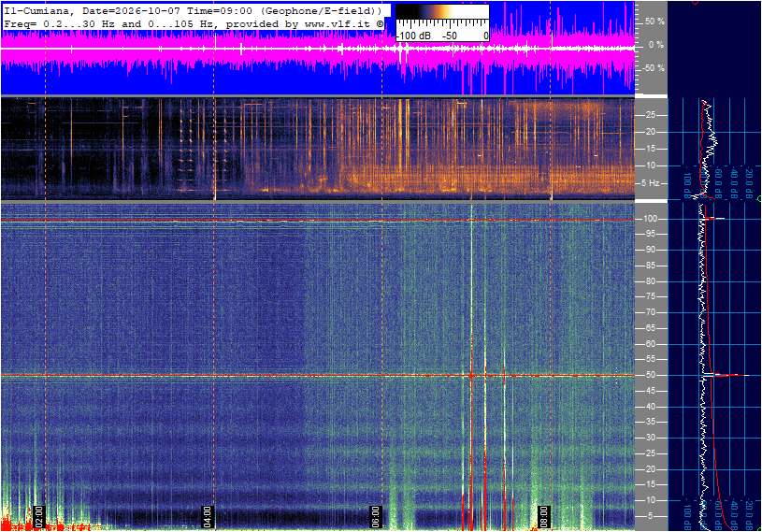Click the -100 dB to 0 color scale bar
The image size is (762, 532).
tap(442, 22)
